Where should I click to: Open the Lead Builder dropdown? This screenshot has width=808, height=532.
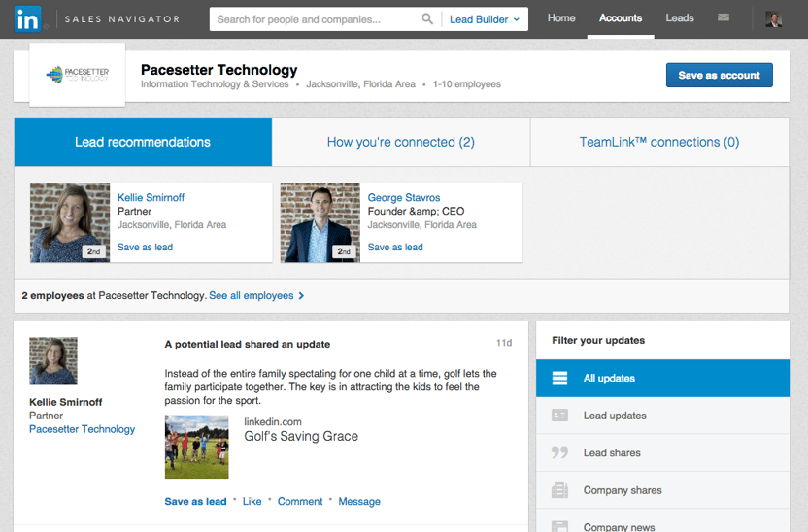click(485, 19)
